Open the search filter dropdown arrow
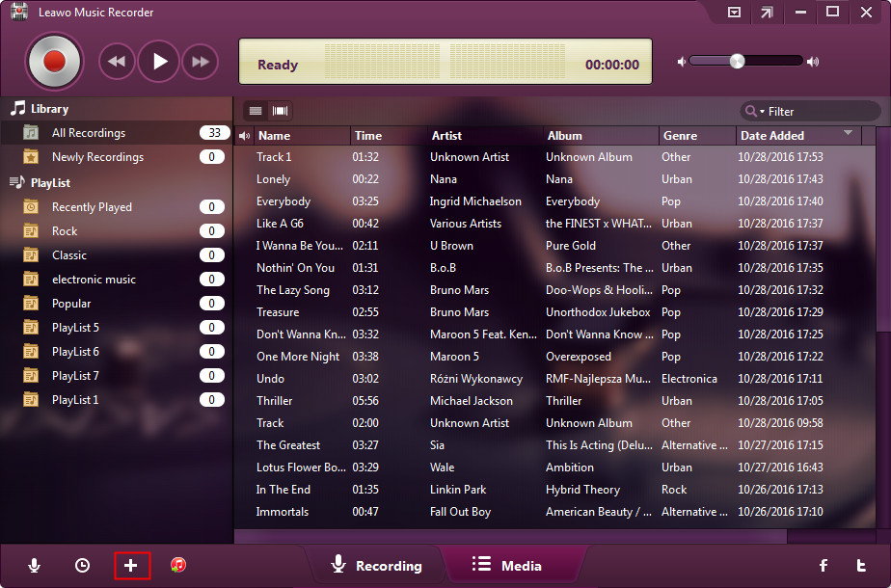891x588 pixels. [x=754, y=112]
